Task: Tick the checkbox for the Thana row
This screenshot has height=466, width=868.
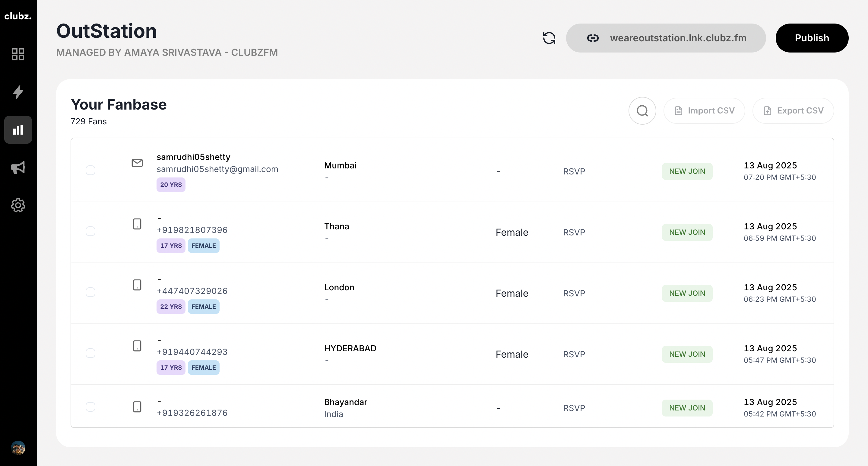Action: [90, 231]
